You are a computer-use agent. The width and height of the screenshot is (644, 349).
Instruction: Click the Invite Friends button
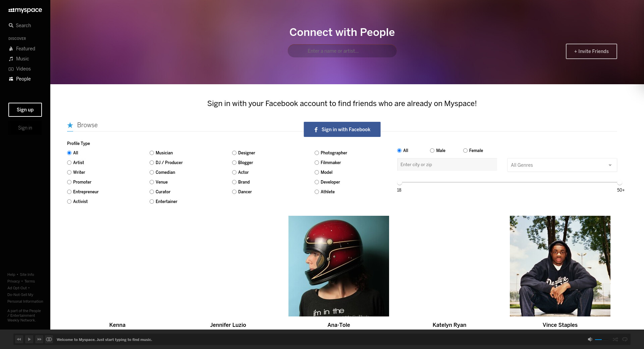pyautogui.click(x=591, y=51)
